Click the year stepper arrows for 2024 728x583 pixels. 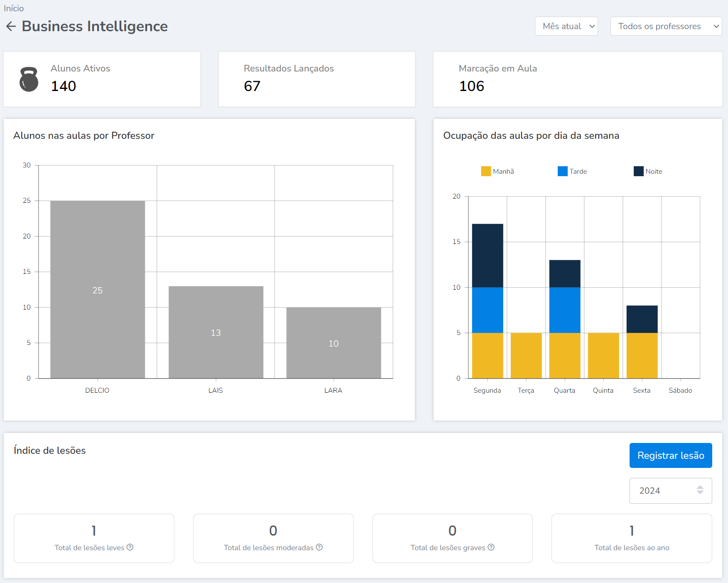tap(700, 490)
